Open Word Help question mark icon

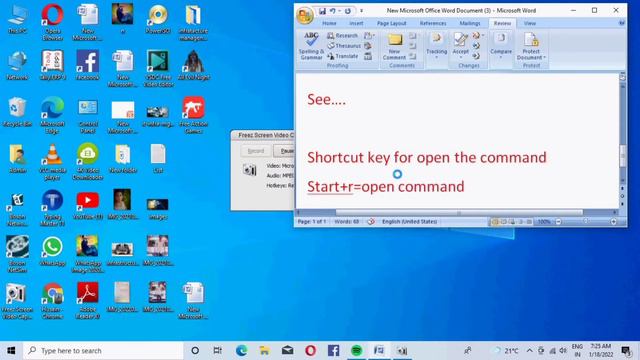point(621,23)
